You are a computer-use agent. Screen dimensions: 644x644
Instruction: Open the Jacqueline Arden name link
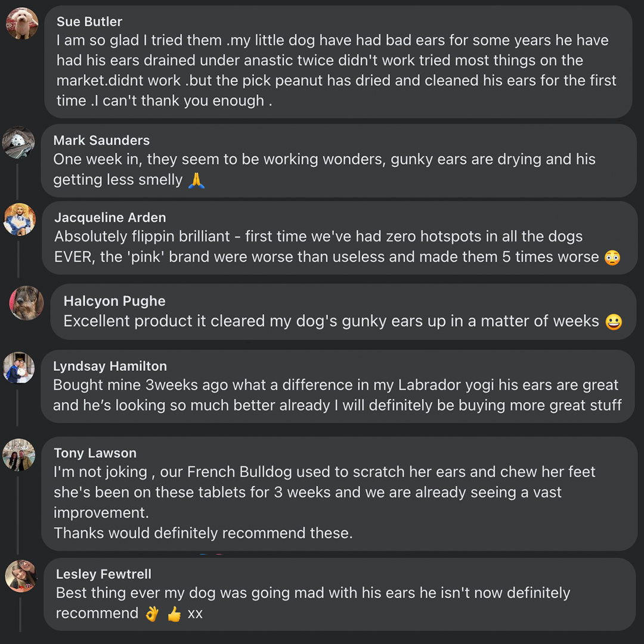pos(110,218)
